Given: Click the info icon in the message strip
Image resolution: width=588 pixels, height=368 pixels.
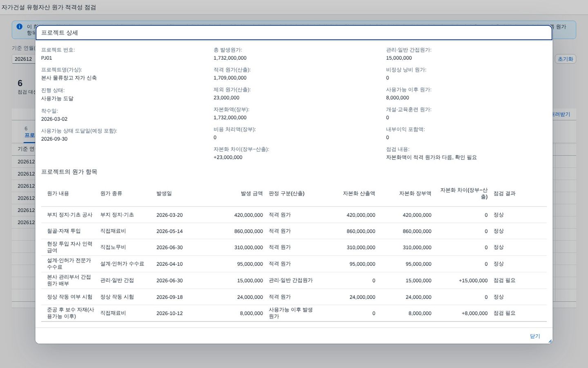Looking at the screenshot, I should tap(19, 27).
